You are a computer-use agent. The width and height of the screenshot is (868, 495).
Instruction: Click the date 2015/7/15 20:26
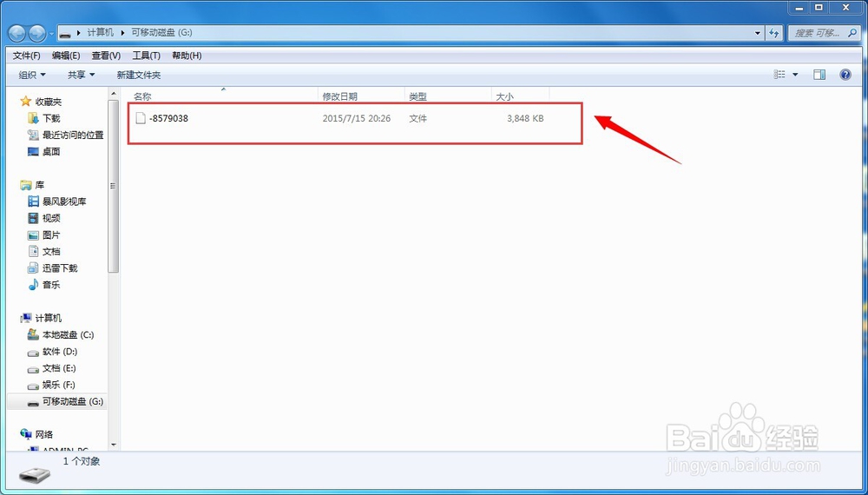tap(357, 118)
